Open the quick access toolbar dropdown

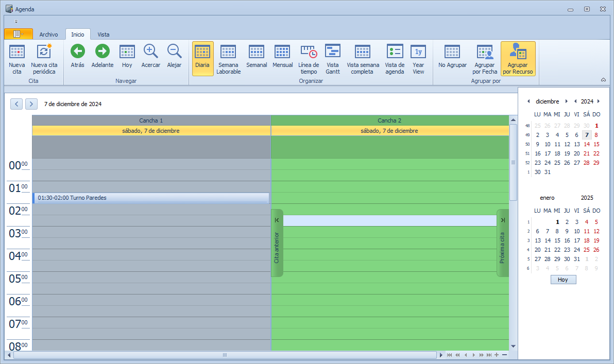[x=16, y=22]
